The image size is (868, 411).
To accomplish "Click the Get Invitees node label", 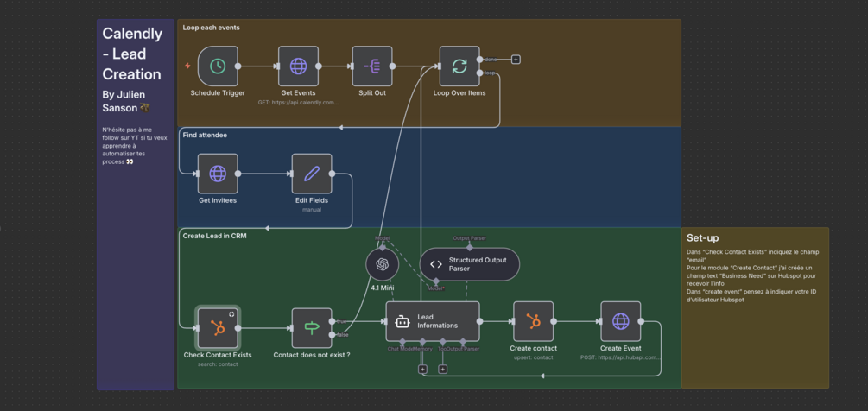I will [x=218, y=200].
